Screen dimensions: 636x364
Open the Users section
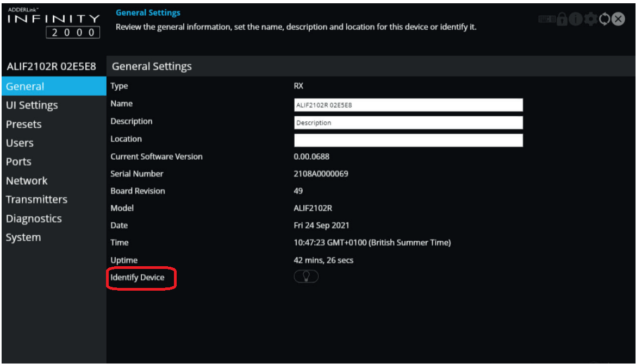pos(54,143)
